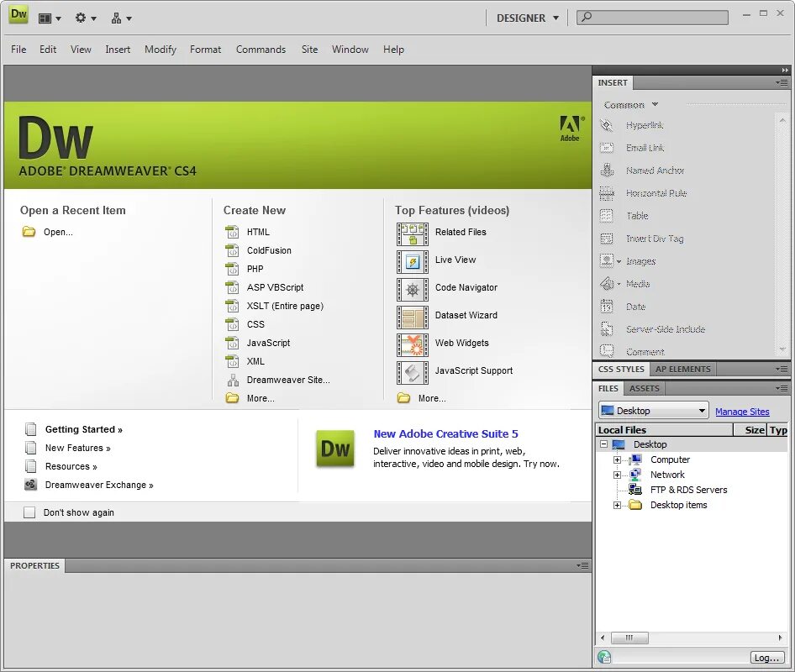795x672 pixels.
Task: Select FTP & RDS Servers tree item
Action: click(688, 490)
